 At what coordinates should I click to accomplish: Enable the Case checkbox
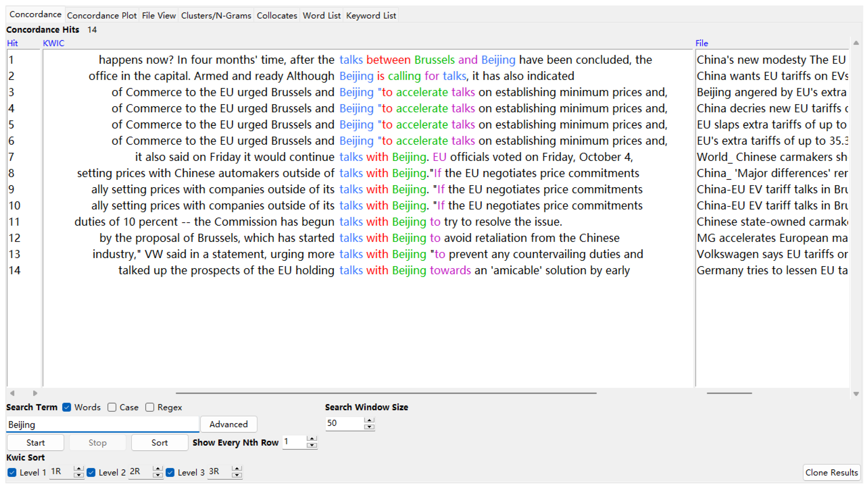pyautogui.click(x=112, y=407)
